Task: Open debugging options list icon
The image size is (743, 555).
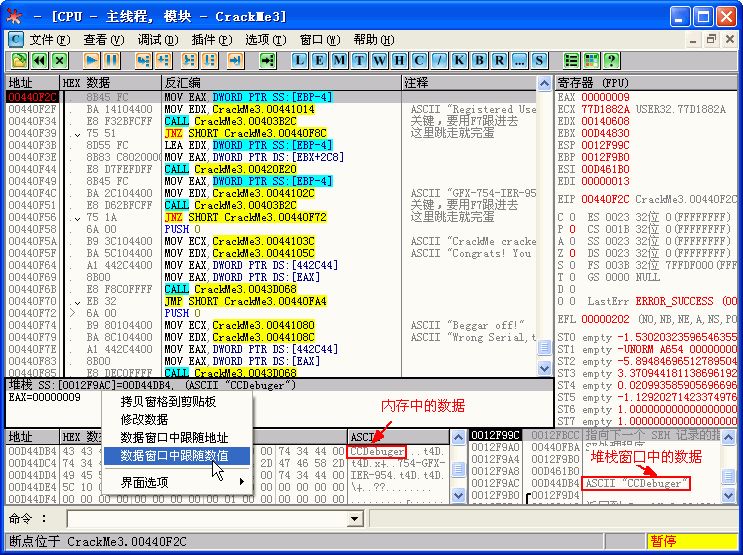Action: [571, 61]
